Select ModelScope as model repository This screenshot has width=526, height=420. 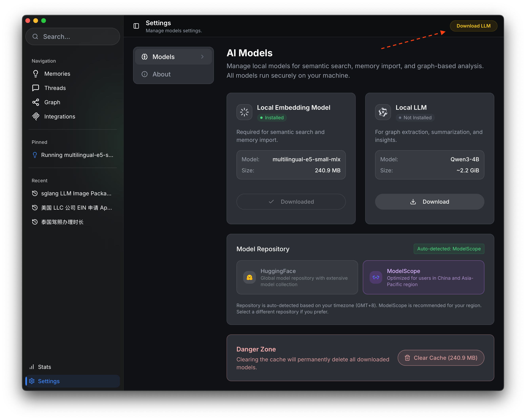[x=424, y=278]
